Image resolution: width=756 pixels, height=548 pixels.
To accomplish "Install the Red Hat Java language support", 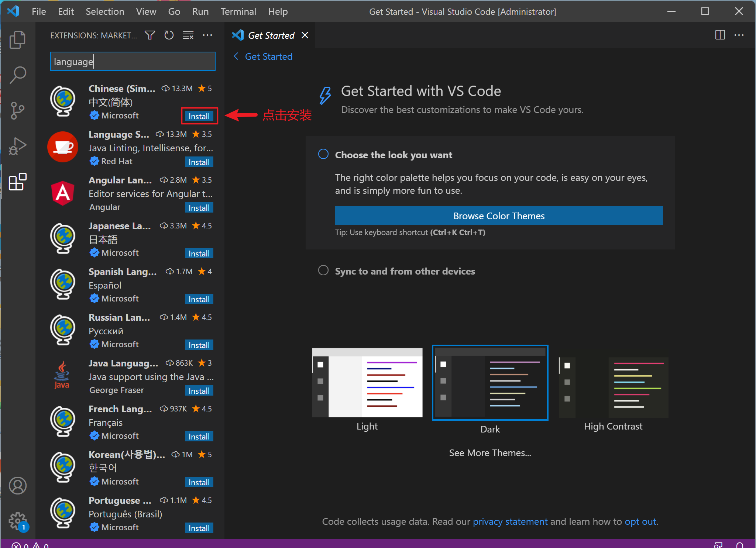I will tap(199, 162).
